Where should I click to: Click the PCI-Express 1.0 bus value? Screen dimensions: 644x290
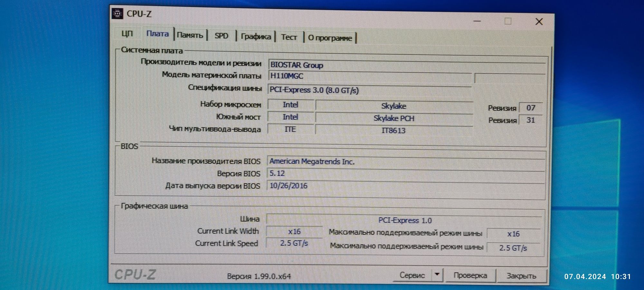pos(405,220)
